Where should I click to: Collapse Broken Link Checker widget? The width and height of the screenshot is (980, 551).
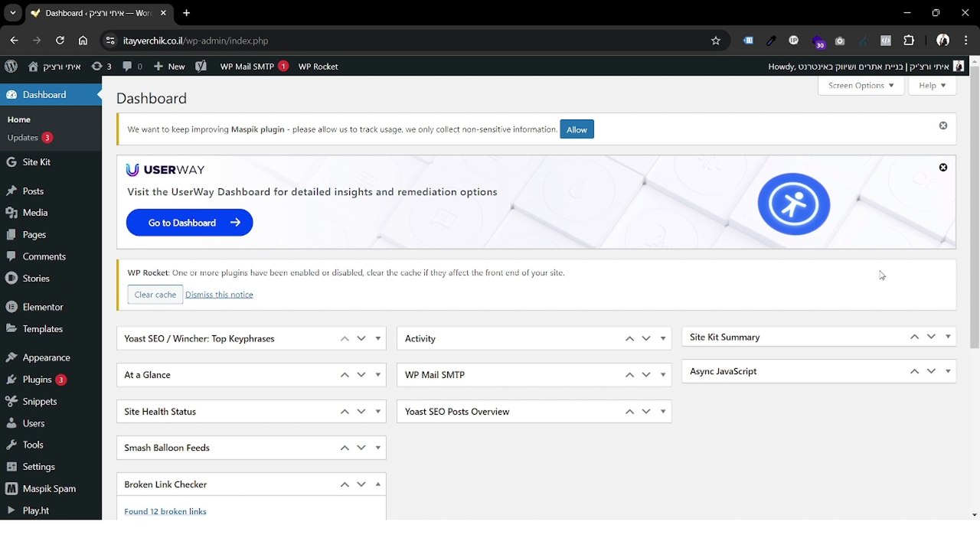click(x=377, y=484)
